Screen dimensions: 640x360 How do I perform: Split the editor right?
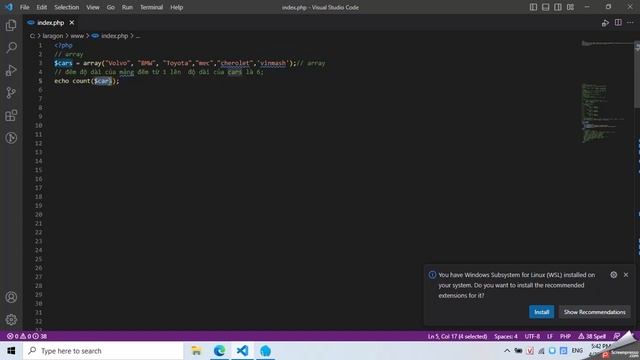(x=618, y=23)
